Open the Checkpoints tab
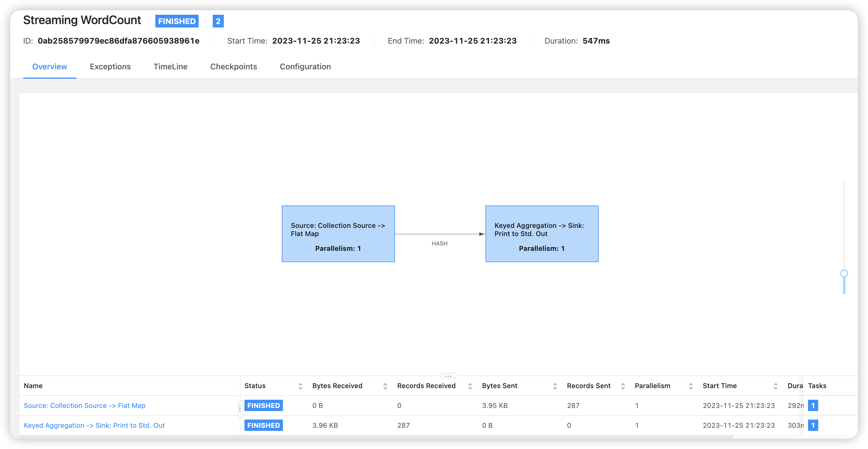This screenshot has height=449, width=868. point(233,67)
